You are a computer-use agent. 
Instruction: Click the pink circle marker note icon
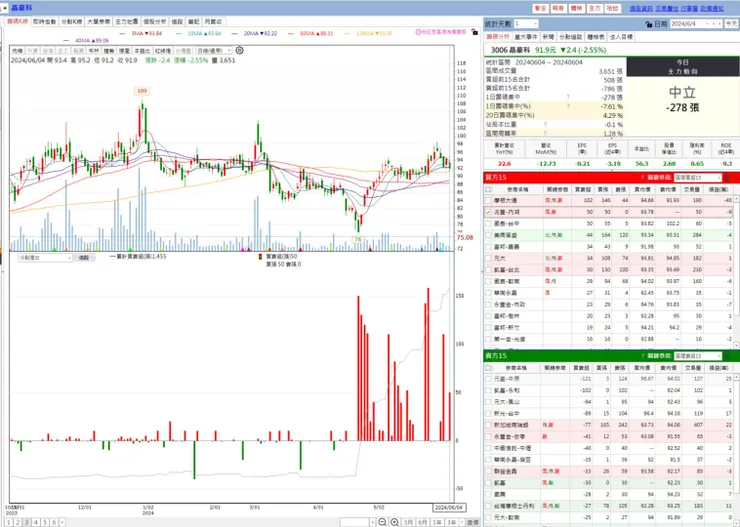tap(418, 32)
